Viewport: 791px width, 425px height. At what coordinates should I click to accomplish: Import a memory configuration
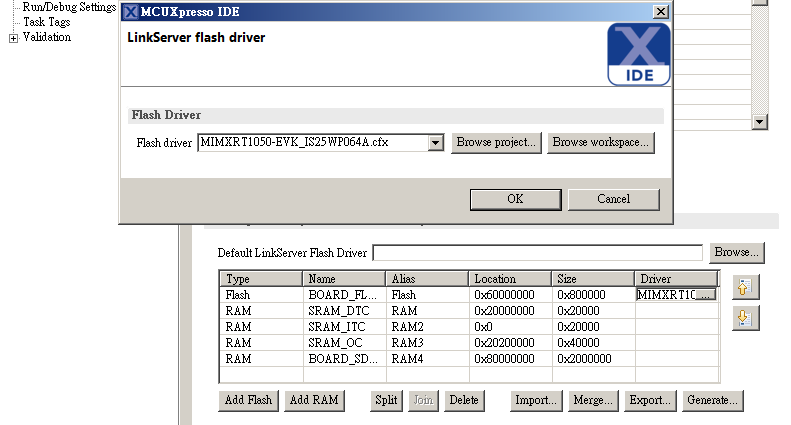click(x=536, y=400)
